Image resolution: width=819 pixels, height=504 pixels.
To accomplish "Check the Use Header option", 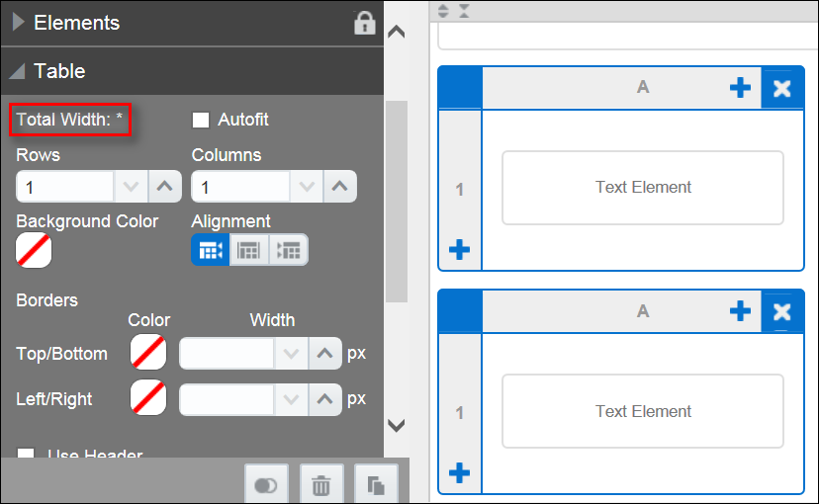I will click(27, 456).
